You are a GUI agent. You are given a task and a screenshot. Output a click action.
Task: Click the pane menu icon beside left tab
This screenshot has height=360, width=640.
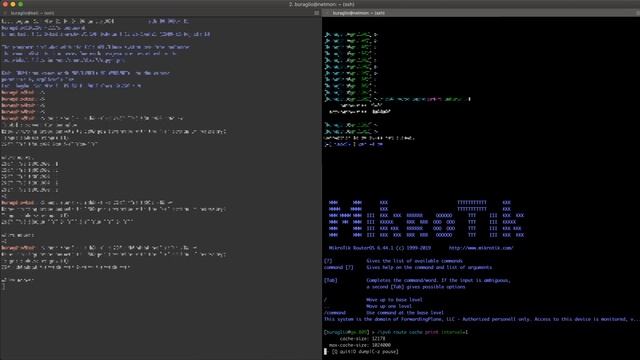pyautogui.click(x=317, y=13)
